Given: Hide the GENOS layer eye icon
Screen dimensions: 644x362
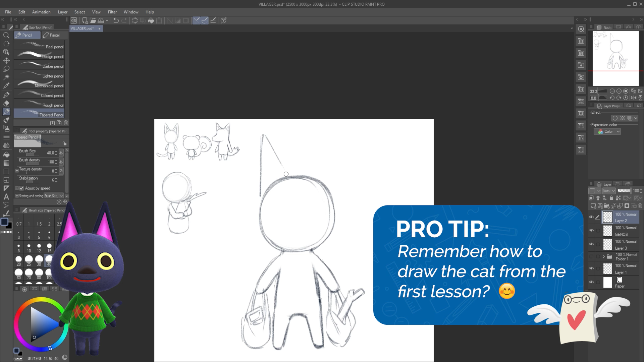Looking at the screenshot, I should click(591, 231).
